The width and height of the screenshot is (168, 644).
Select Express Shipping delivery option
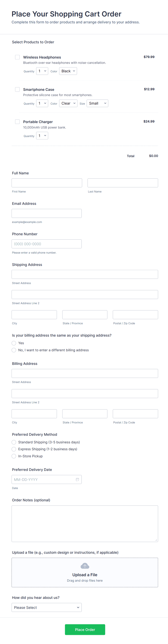point(14,449)
